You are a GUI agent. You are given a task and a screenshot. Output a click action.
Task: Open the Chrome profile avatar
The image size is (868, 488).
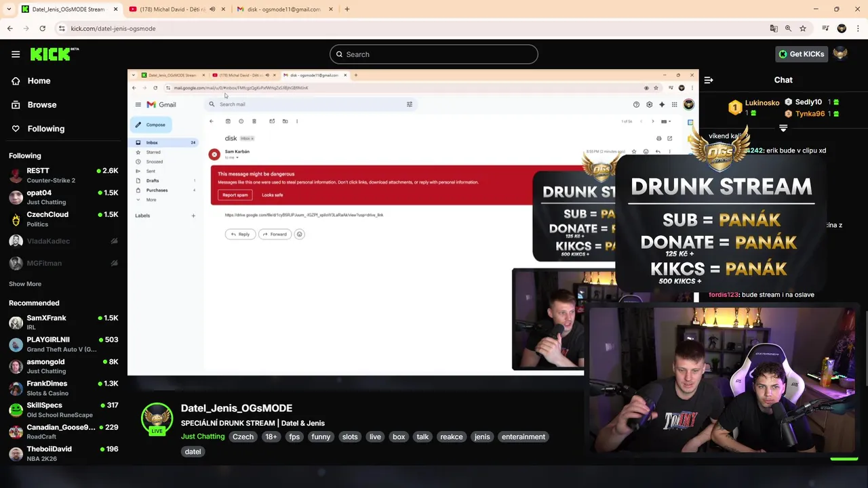pos(842,28)
